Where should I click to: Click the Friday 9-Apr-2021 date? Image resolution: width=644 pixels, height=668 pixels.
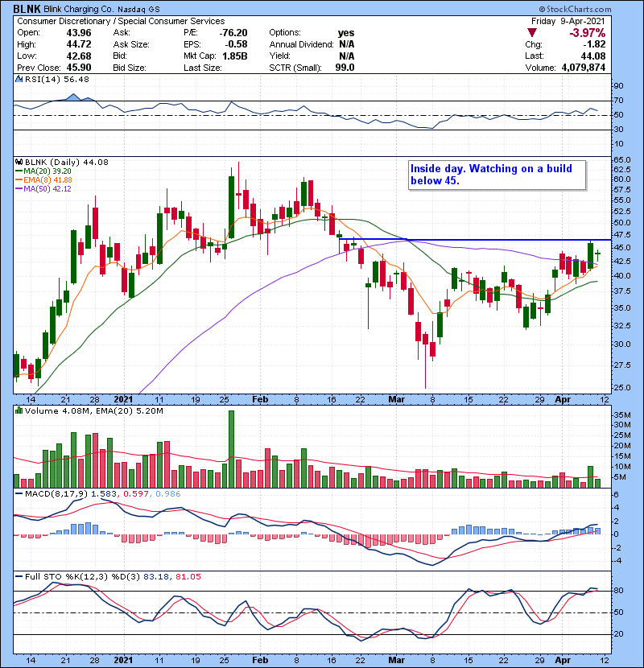pos(568,21)
